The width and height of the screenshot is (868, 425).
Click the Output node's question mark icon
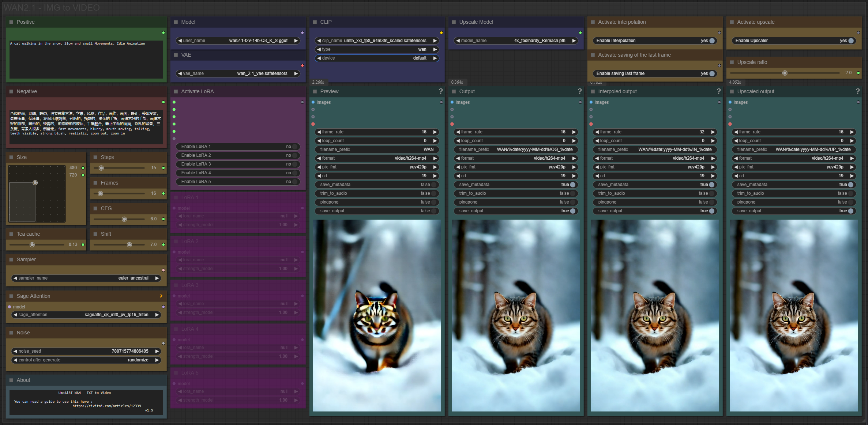coord(579,91)
